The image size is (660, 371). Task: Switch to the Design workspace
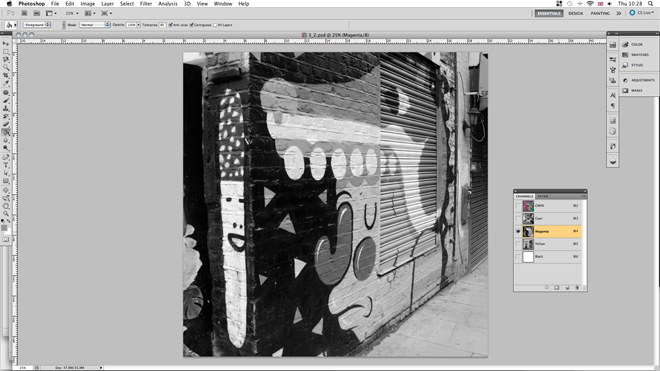tap(575, 13)
